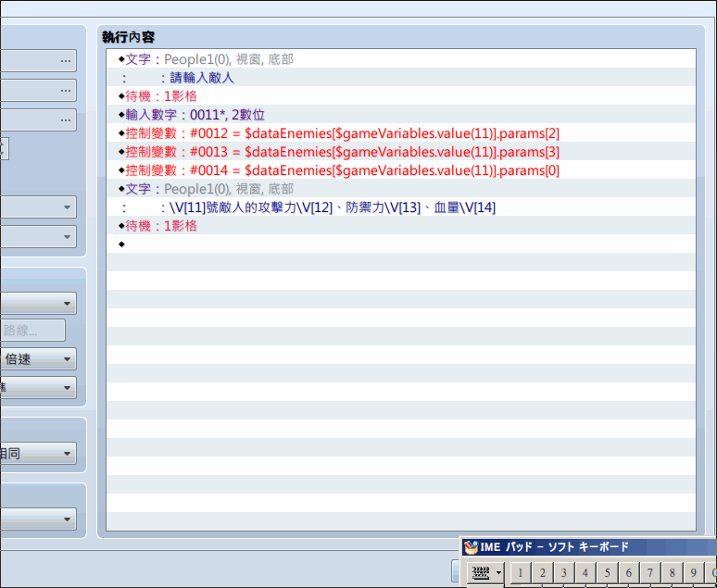The width and height of the screenshot is (717, 588).
Task: Click key 8 on IME soft keyboard
Action: pyautogui.click(x=673, y=572)
